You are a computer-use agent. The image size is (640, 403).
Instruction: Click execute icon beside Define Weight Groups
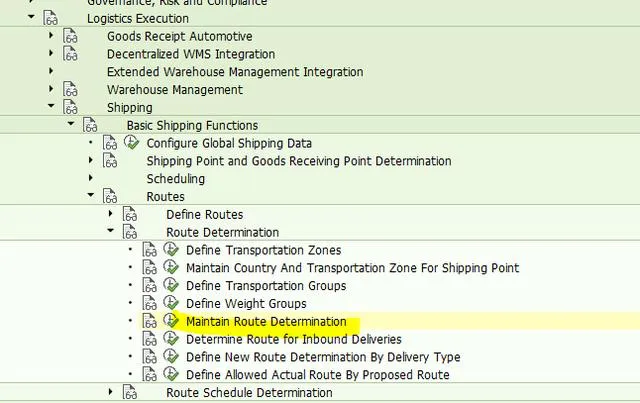pos(170,304)
